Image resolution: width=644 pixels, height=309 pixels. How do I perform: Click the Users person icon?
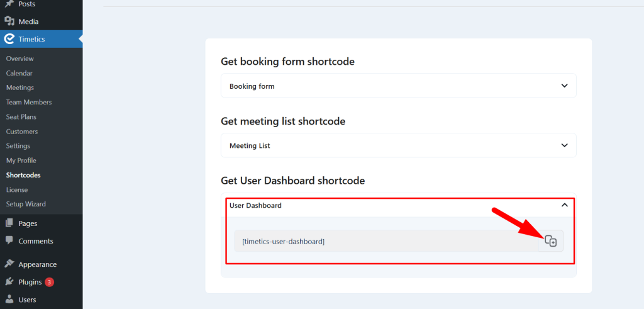click(x=9, y=300)
